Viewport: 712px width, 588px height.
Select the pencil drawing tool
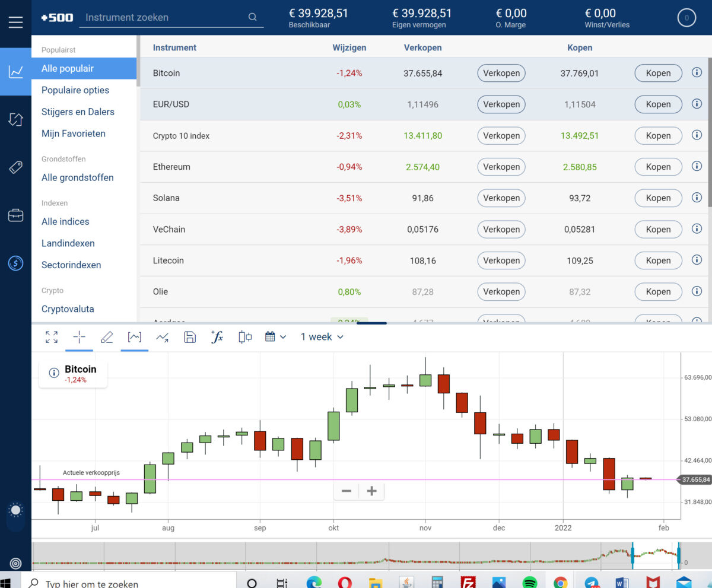107,337
